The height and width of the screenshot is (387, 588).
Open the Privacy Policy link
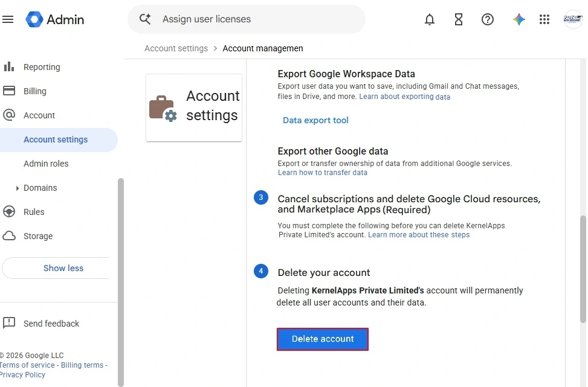coord(22,375)
